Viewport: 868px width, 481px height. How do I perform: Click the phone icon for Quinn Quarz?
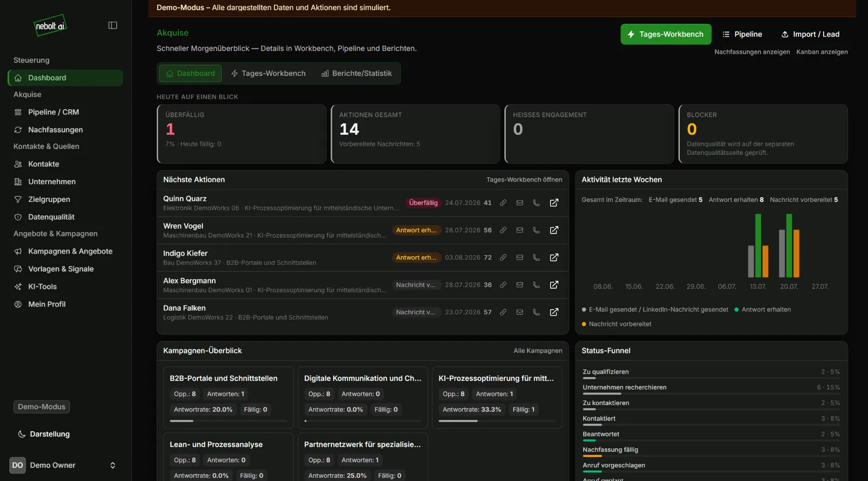[x=536, y=203]
